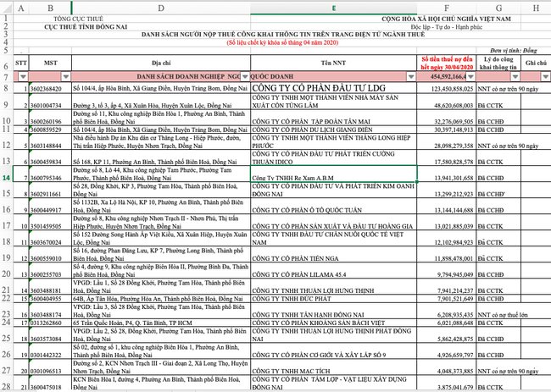This screenshot has height=392, width=551.
Task: Click the 'DANH SÁCH NGƯỜI NỘP THUẾ' title
Action: coord(283,35)
